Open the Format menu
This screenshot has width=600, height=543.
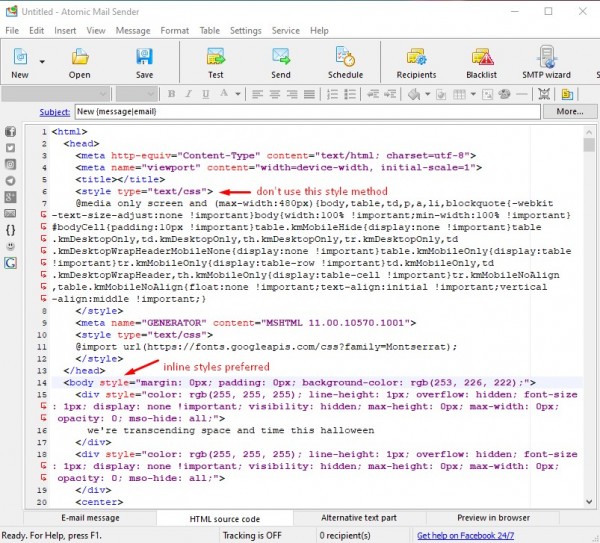(174, 31)
